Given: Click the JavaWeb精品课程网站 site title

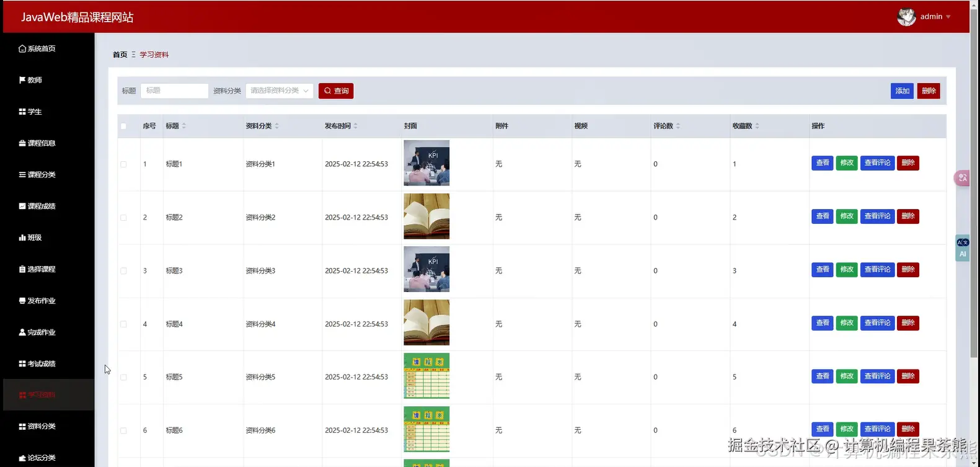Looking at the screenshot, I should point(77,17).
